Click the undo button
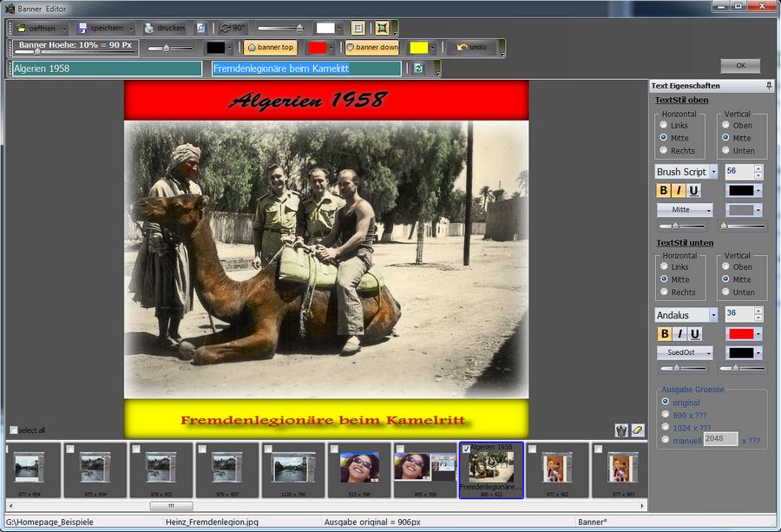The image size is (781, 532). click(x=471, y=48)
